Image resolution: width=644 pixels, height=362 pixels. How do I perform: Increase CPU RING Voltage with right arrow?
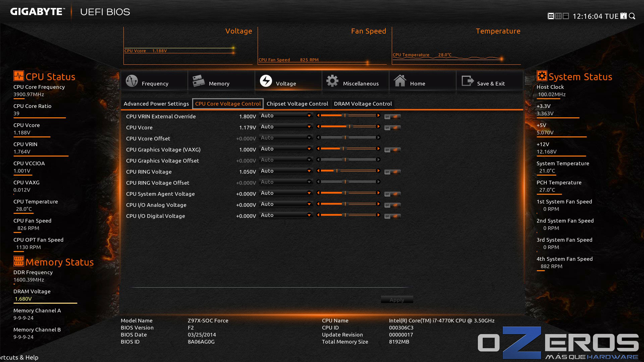378,171
